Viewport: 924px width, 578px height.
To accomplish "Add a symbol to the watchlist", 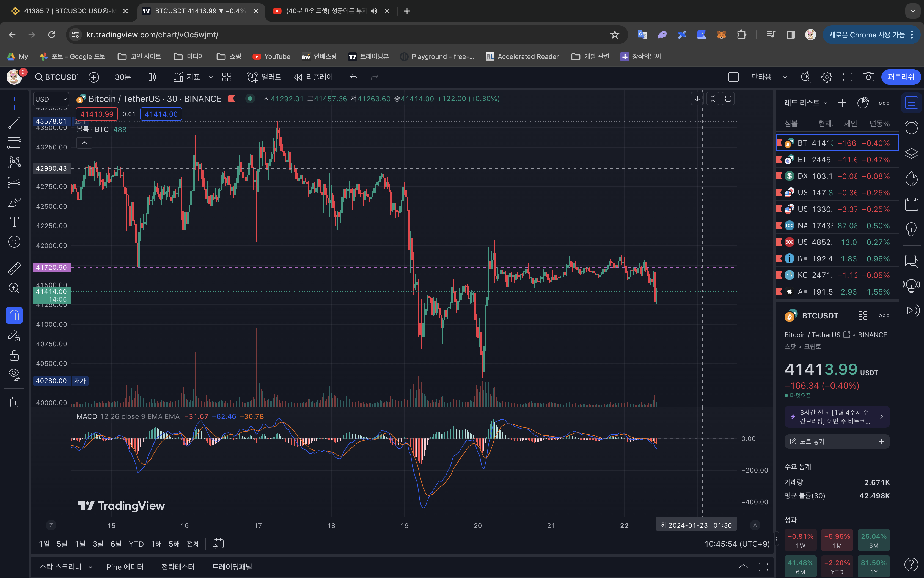I will click(842, 103).
